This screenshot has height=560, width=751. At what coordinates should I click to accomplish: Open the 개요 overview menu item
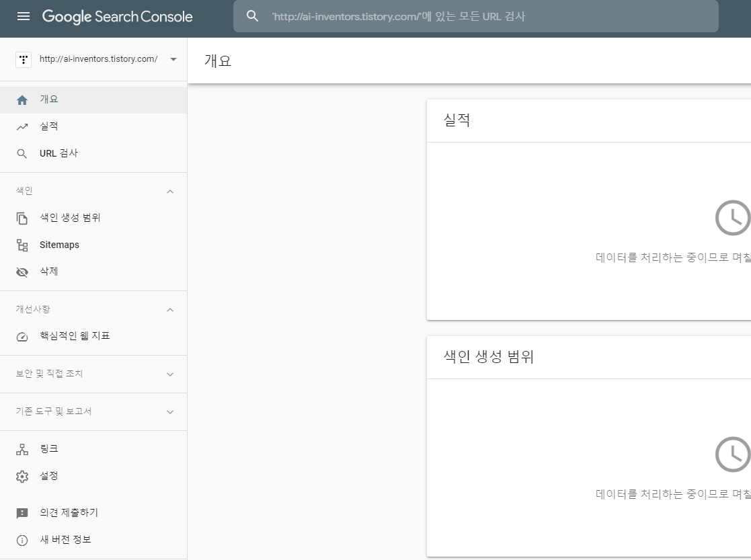(93, 99)
